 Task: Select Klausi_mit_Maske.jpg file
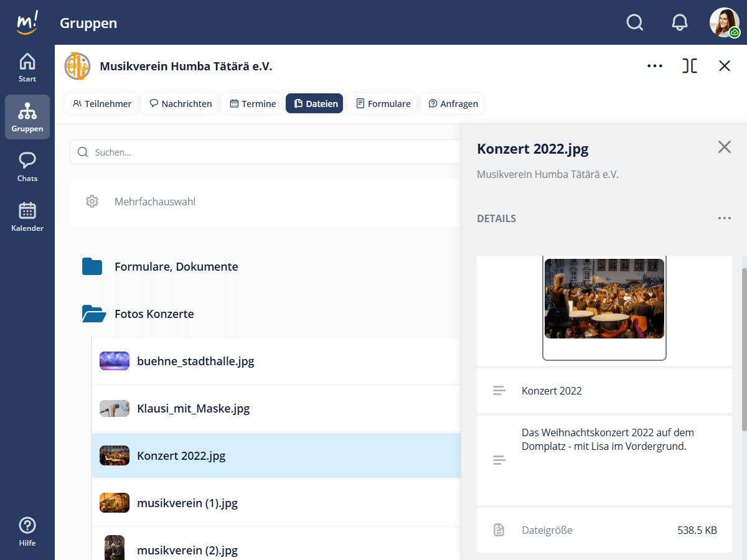point(276,408)
